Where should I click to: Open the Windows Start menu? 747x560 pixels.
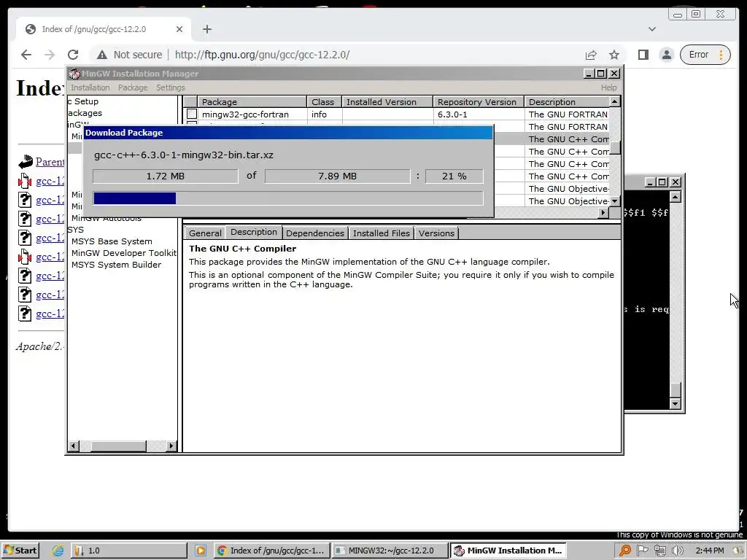click(20, 551)
